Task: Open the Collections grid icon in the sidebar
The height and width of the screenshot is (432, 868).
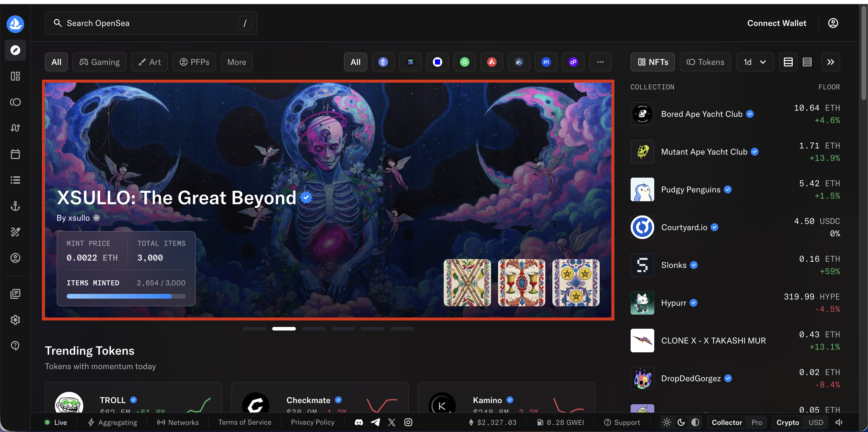Action: 15,76
